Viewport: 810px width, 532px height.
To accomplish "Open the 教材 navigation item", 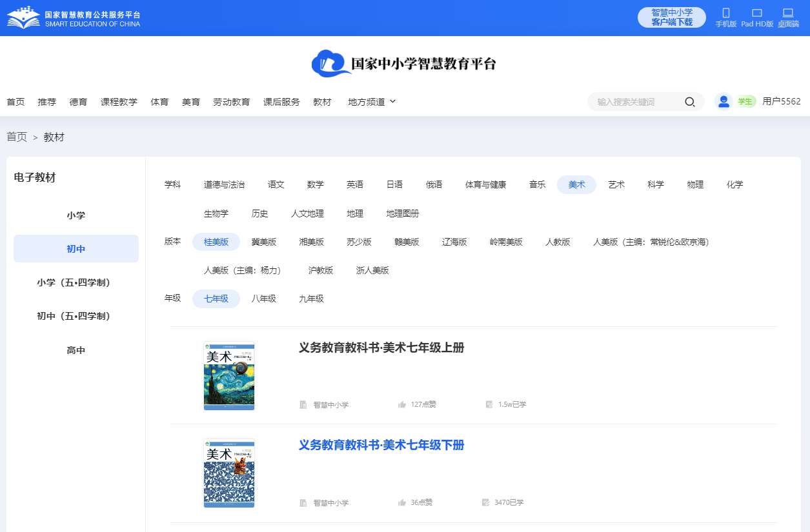I will (322, 102).
